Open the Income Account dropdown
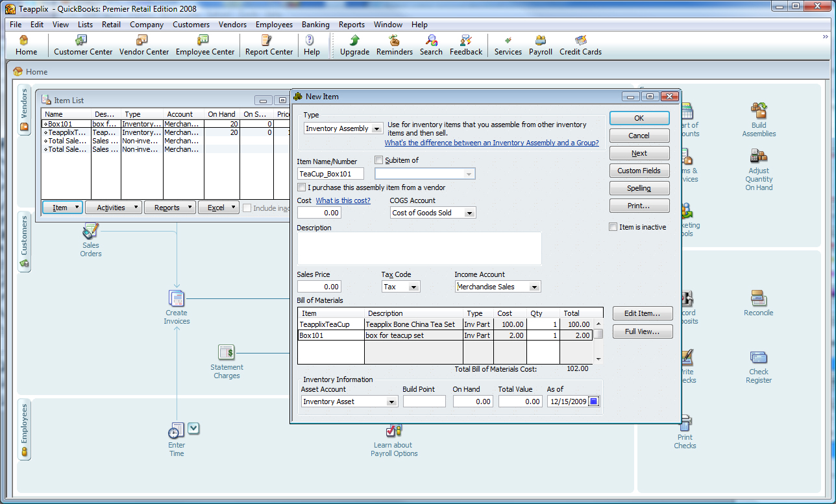836x504 pixels. [x=535, y=287]
